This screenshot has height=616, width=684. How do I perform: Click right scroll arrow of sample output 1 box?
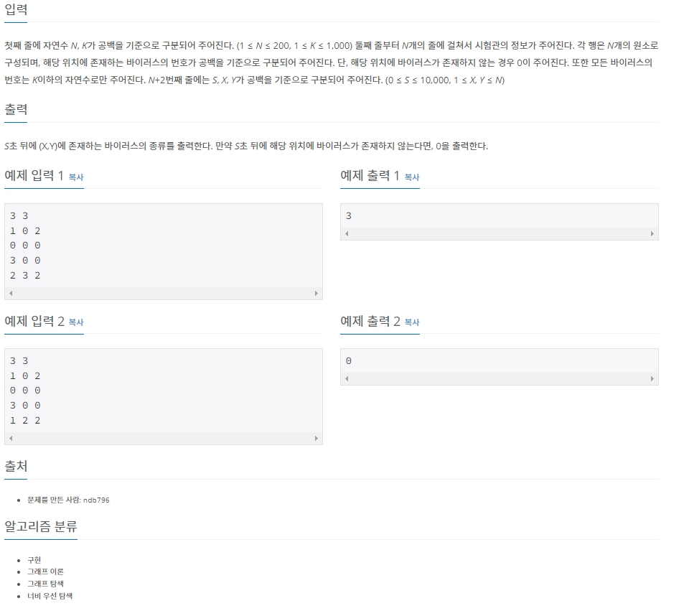[652, 234]
